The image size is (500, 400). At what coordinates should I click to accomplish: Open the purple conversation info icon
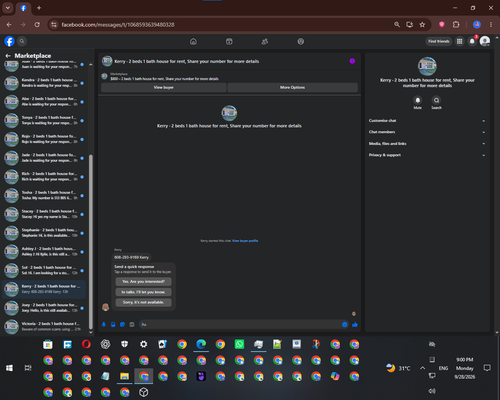tap(352, 61)
